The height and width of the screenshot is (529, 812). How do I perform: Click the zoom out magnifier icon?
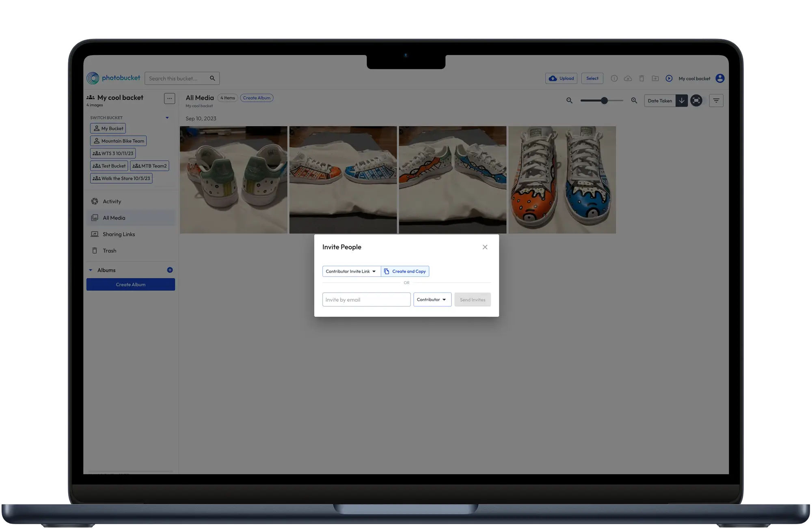(570, 101)
